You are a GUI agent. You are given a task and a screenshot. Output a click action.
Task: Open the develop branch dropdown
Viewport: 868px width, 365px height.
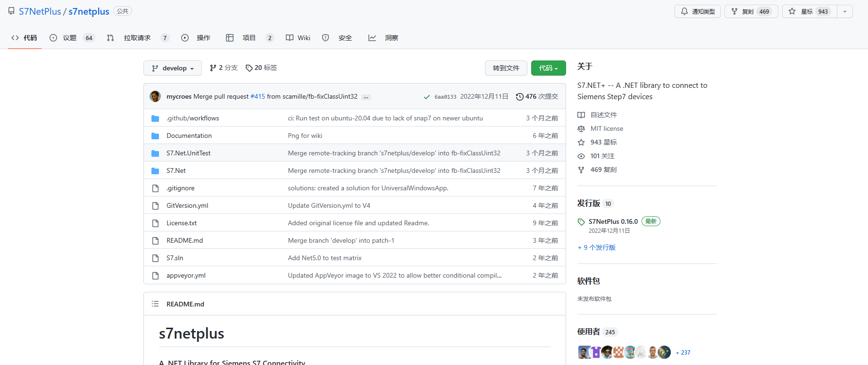[x=173, y=68]
